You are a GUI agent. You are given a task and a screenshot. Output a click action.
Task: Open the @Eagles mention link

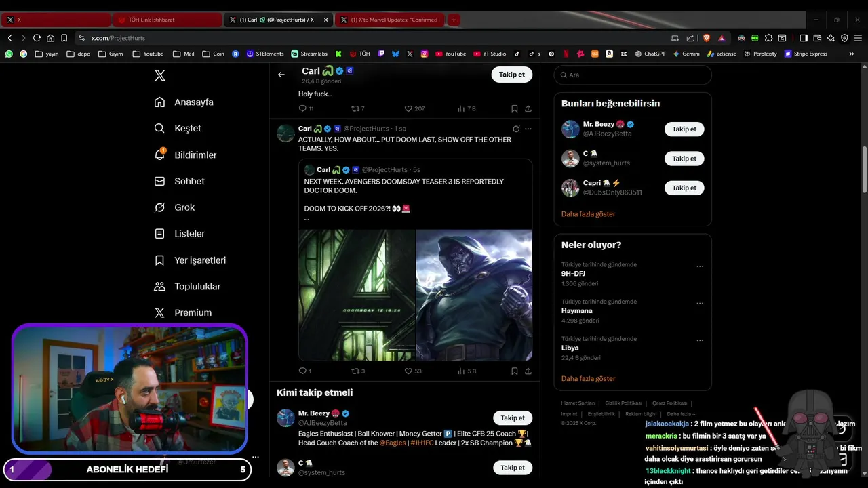pos(393,443)
